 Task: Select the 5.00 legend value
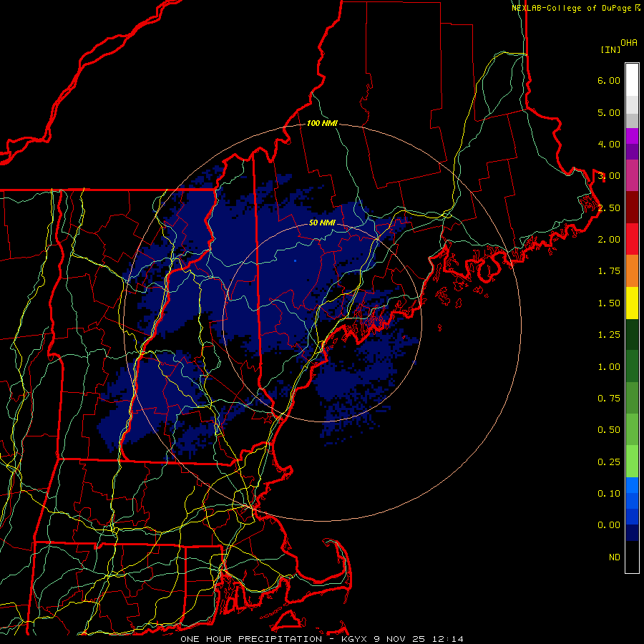609,112
